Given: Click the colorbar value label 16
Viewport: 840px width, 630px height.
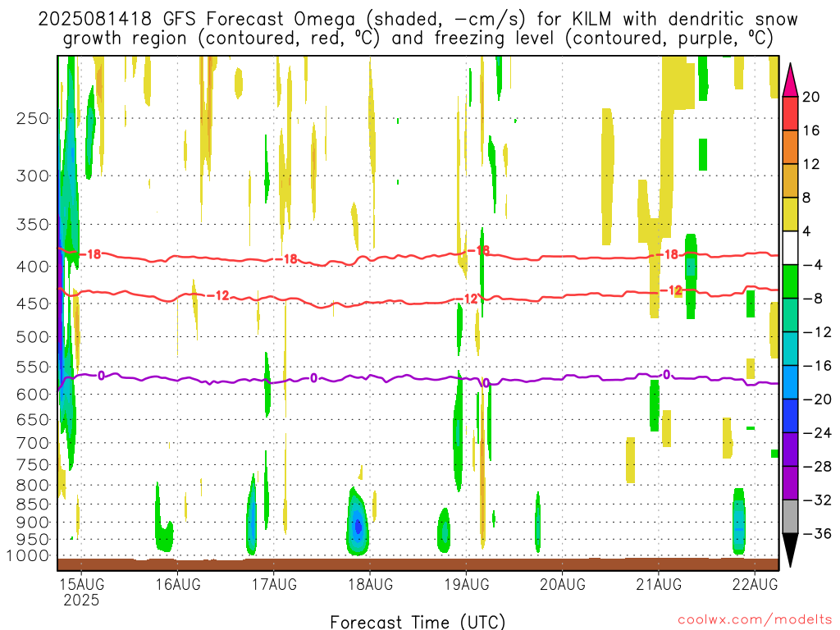Looking at the screenshot, I should [x=811, y=130].
